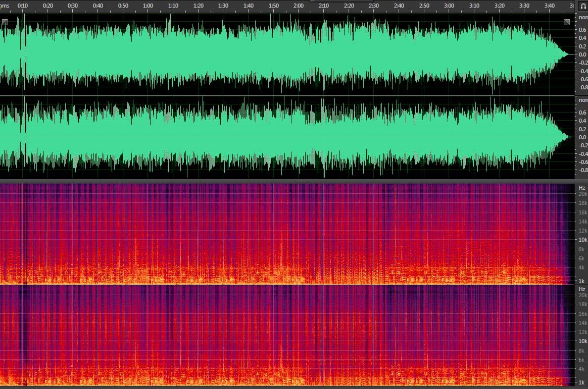Click the 0:10 mark on time ruler
This screenshot has width=588, height=389.
23,6
